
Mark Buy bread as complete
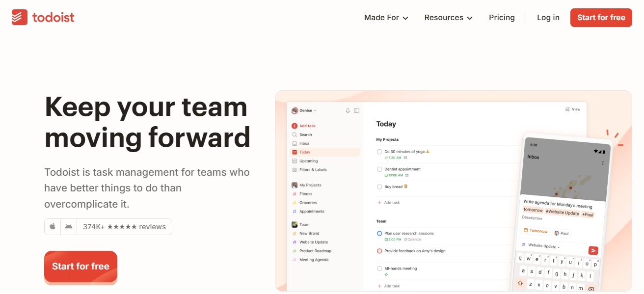pos(379,187)
